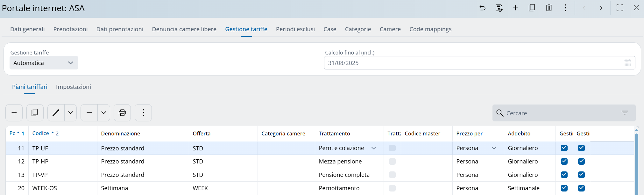Edit rate plan with pencil icon

tap(56, 113)
